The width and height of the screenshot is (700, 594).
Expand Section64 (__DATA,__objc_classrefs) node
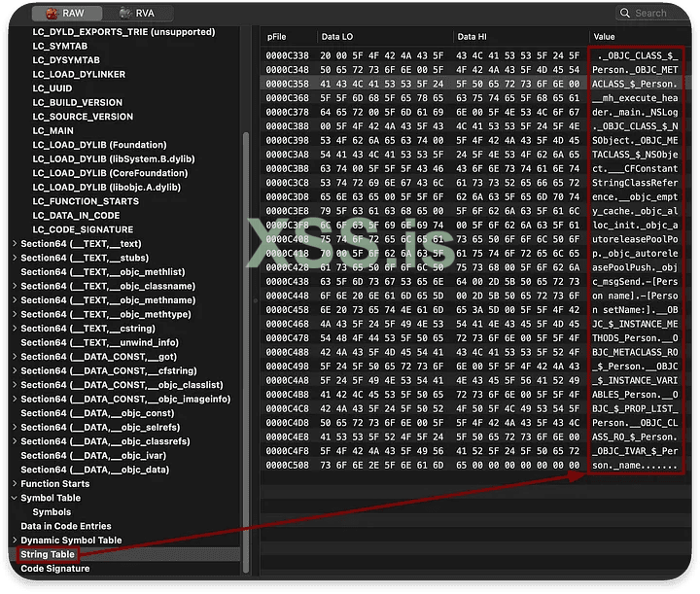click(x=15, y=441)
